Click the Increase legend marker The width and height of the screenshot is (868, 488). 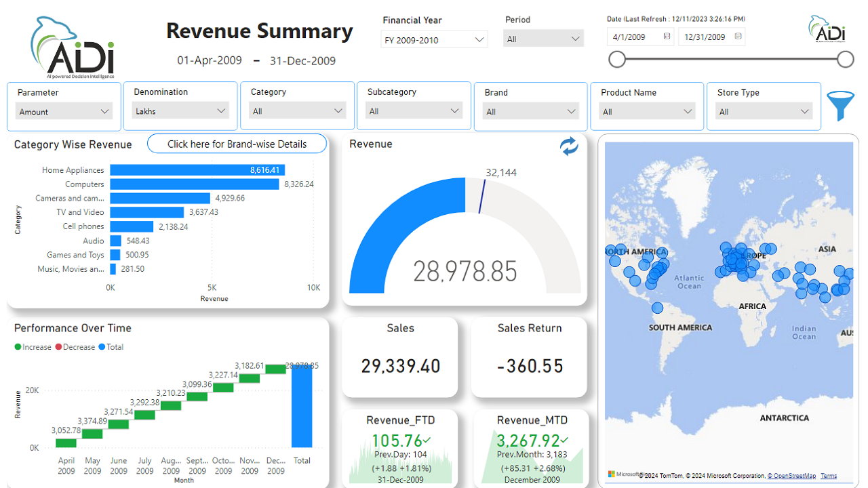point(18,347)
